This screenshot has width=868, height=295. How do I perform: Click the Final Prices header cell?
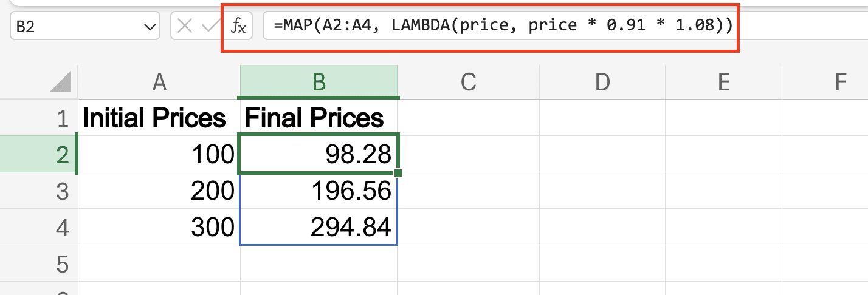tap(319, 118)
